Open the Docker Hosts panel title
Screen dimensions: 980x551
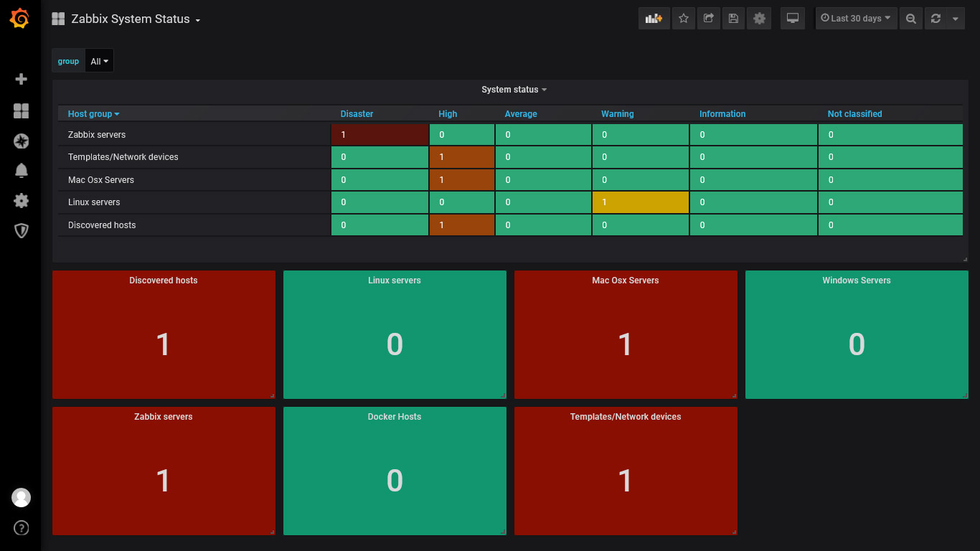coord(395,417)
